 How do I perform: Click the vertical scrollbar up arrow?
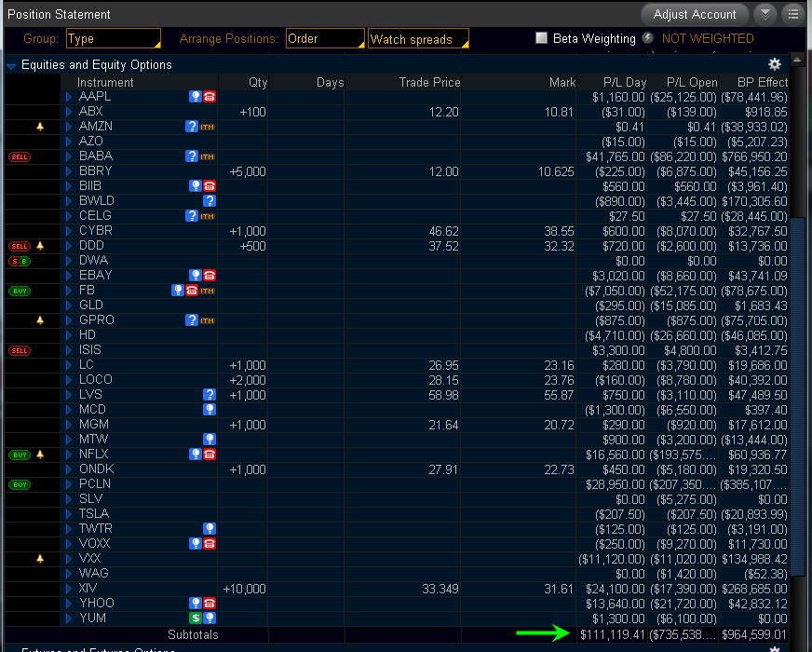(797, 60)
